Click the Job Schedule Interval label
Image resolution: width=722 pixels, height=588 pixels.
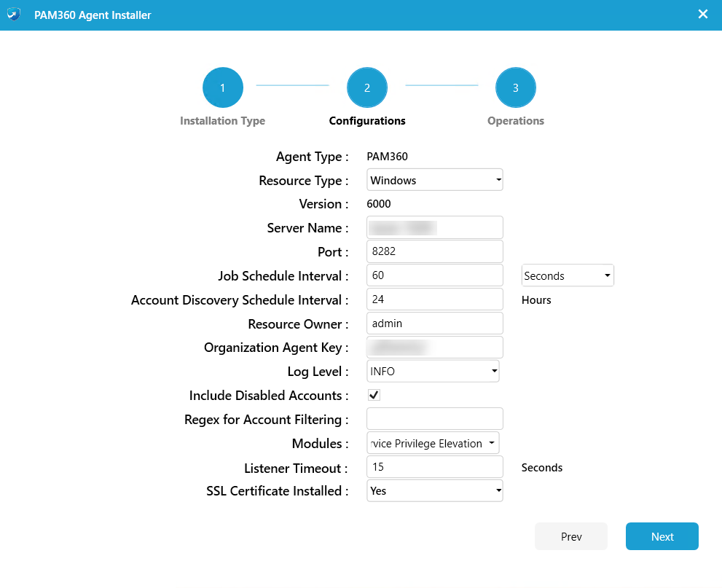tap(283, 276)
